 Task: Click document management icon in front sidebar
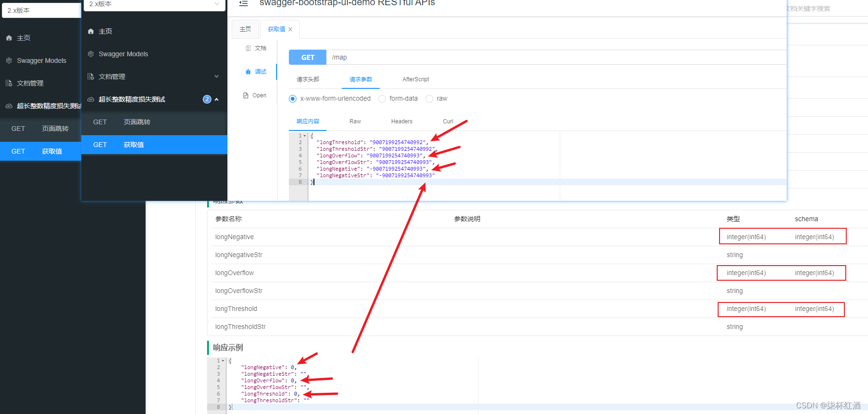click(x=91, y=77)
